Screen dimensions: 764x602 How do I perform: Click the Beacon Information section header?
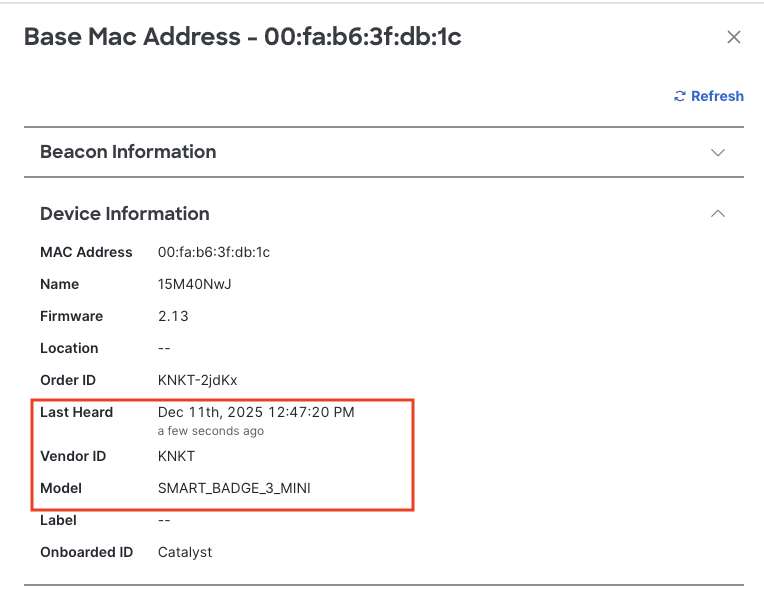point(128,152)
